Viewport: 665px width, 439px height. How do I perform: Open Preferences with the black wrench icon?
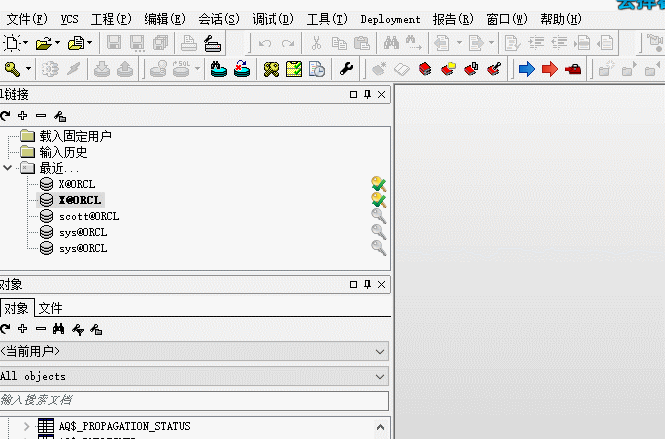click(346, 69)
